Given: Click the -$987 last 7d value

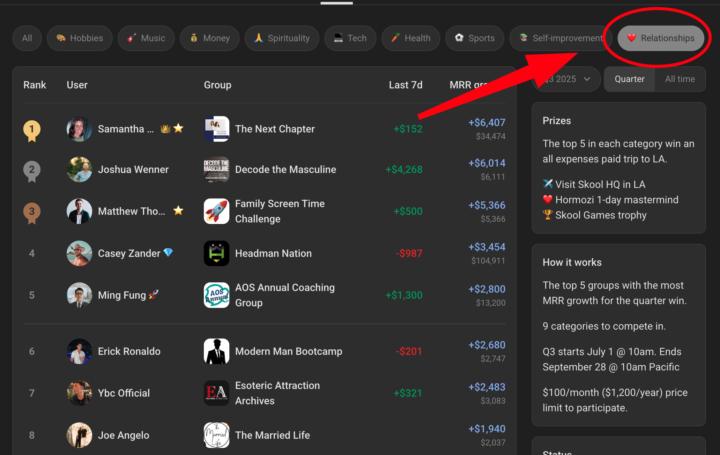Looking at the screenshot, I should tap(409, 253).
